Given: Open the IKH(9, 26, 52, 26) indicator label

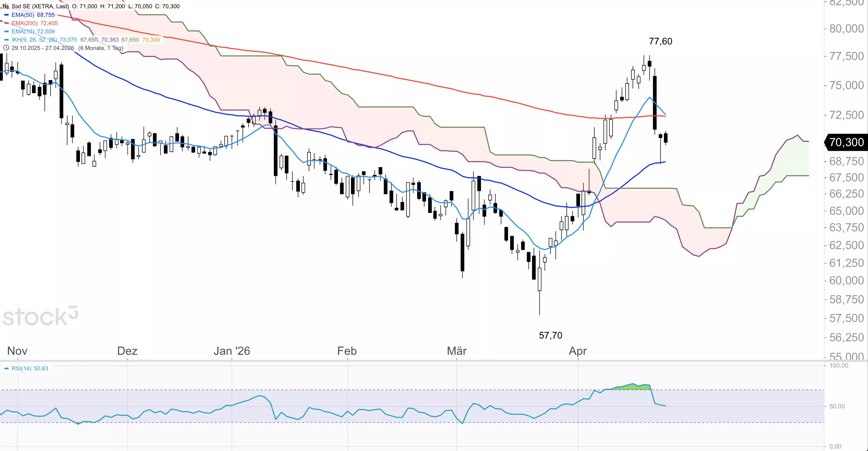Looking at the screenshot, I should point(35,40).
